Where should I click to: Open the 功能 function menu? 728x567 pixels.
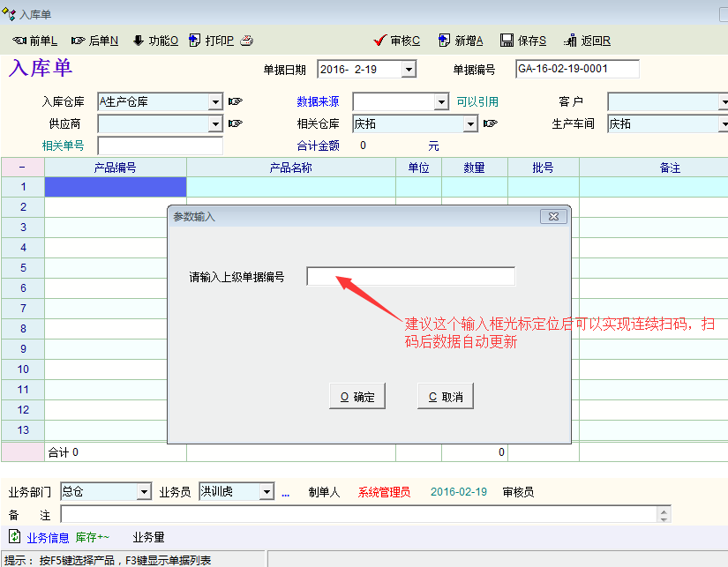click(155, 41)
